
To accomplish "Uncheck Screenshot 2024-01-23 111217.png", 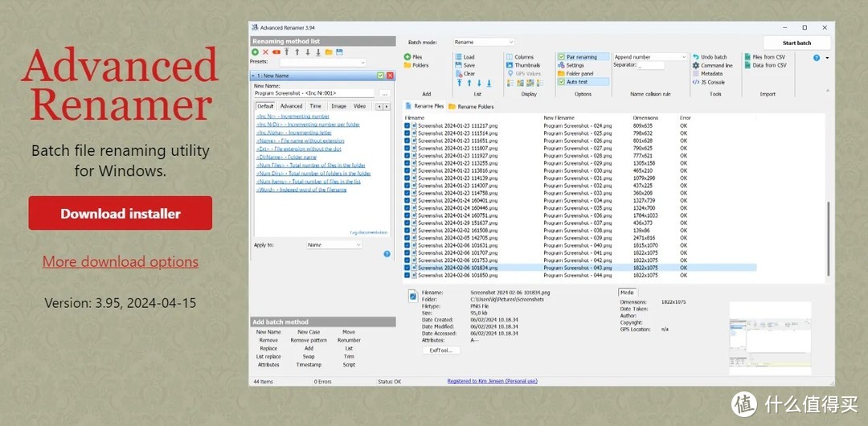I will point(407,125).
